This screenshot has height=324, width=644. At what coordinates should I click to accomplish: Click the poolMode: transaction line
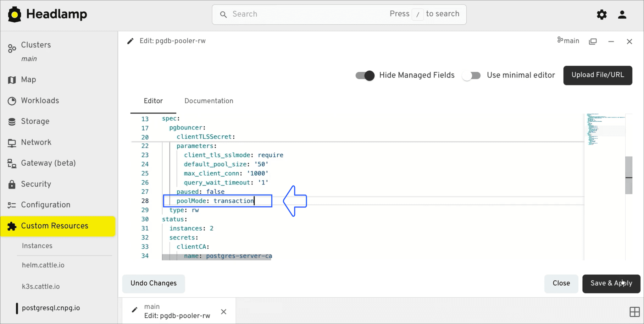215,201
